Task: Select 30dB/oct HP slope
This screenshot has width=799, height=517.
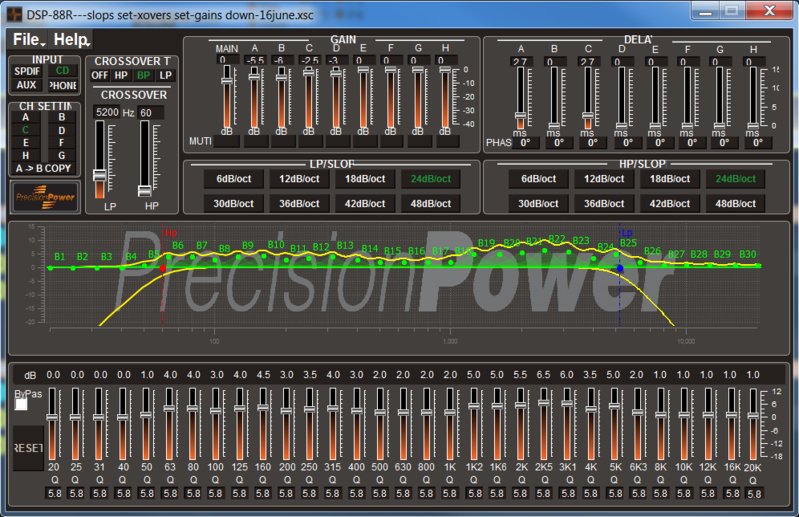Action: 539,204
